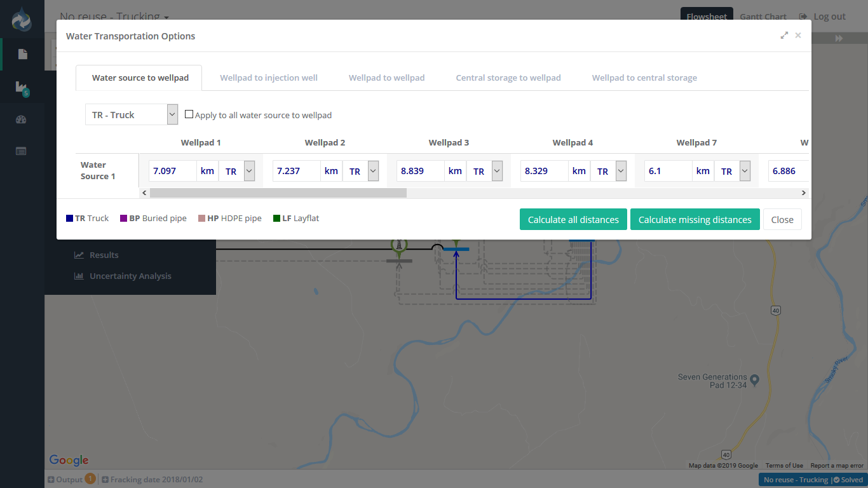Image resolution: width=868 pixels, height=488 pixels.
Task: Open the transport type dropdown for Wellpad 4
Action: click(x=620, y=170)
